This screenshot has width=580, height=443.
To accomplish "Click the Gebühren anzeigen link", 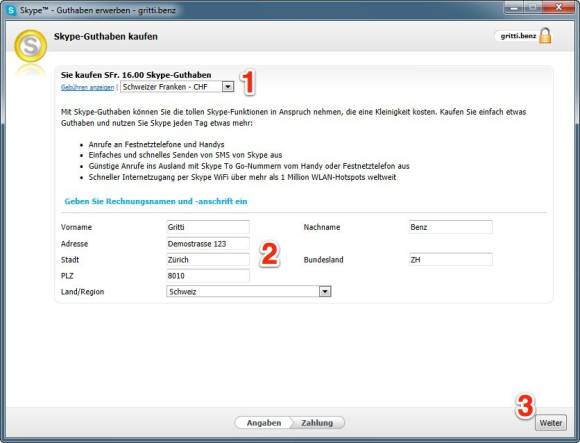I will click(87, 87).
